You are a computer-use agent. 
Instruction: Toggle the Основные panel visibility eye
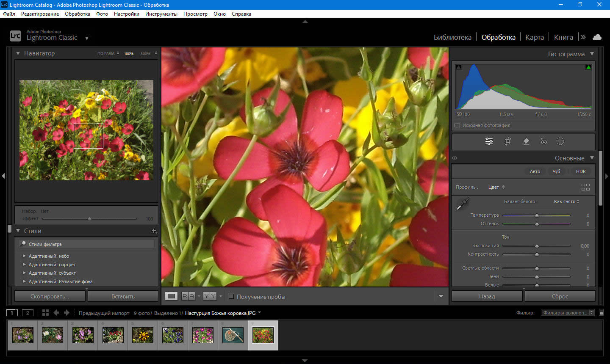[455, 158]
